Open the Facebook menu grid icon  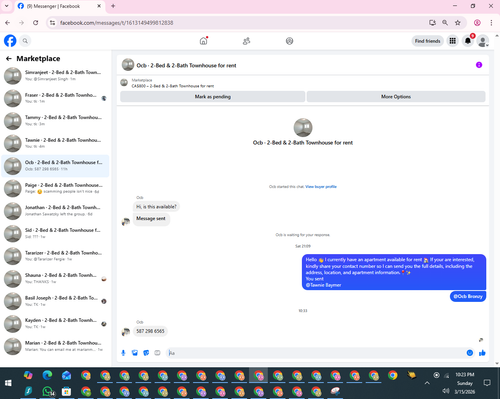pyautogui.click(x=452, y=41)
